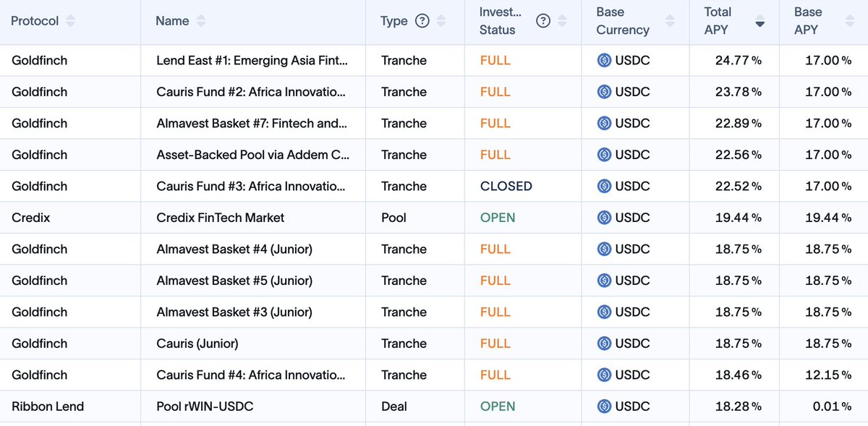Image resolution: width=868 pixels, height=426 pixels.
Task: Click the Protocol column header label
Action: tap(35, 21)
